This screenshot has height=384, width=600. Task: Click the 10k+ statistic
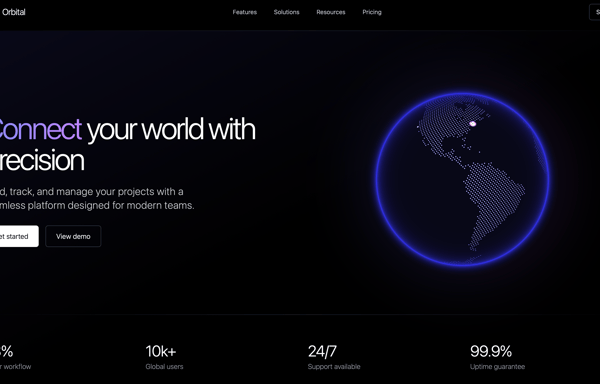pyautogui.click(x=161, y=351)
